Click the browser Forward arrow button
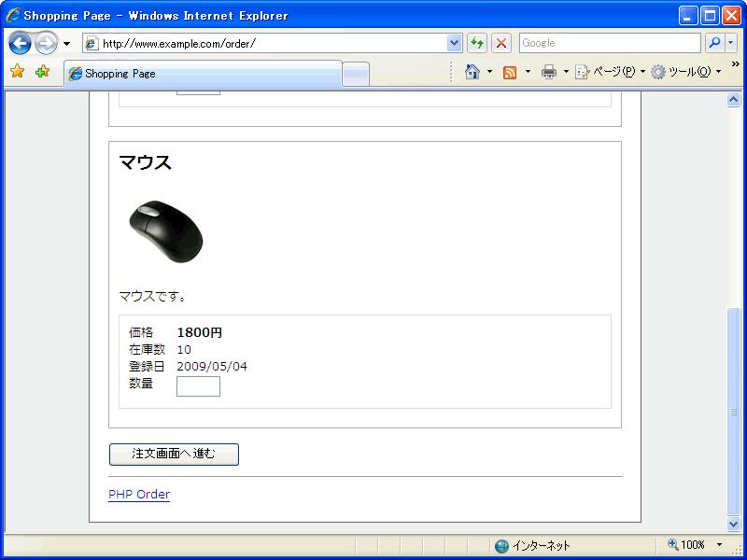Viewport: 747px width, 560px height. (x=46, y=43)
